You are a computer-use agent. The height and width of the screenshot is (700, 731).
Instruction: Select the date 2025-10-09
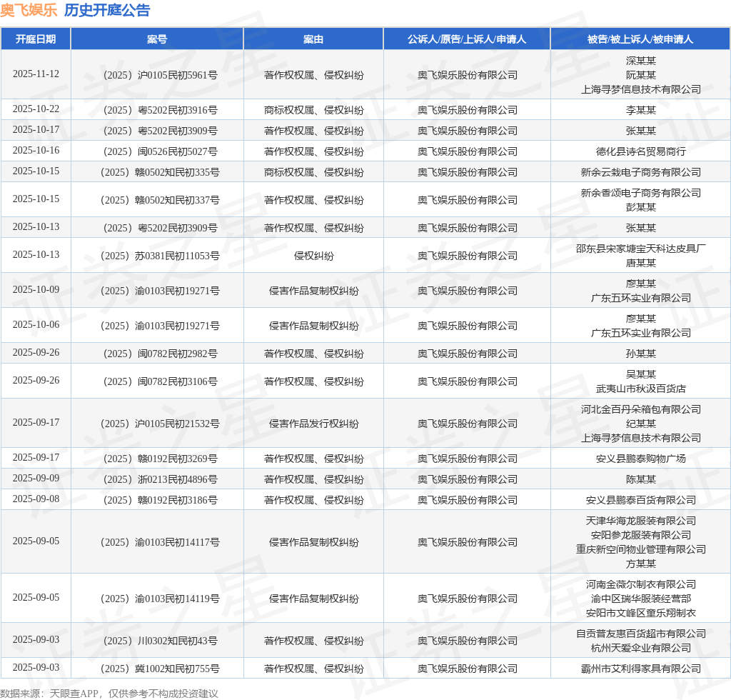tap(36, 289)
